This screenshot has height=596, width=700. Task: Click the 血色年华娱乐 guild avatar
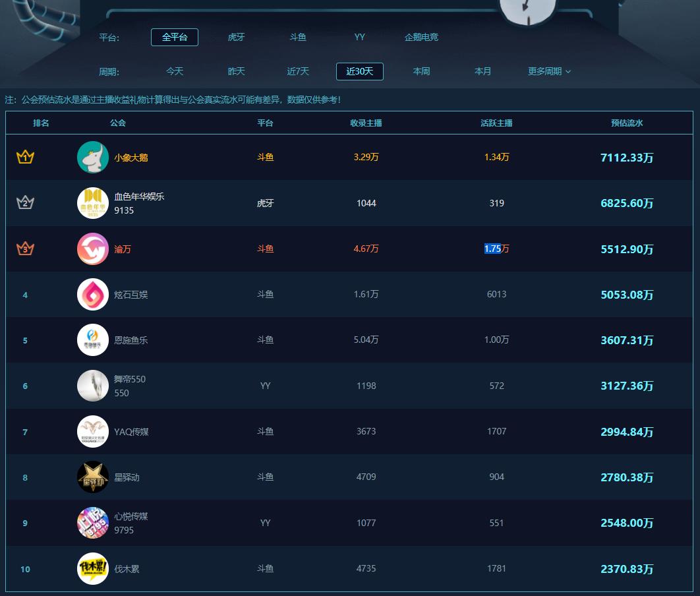[x=93, y=203]
